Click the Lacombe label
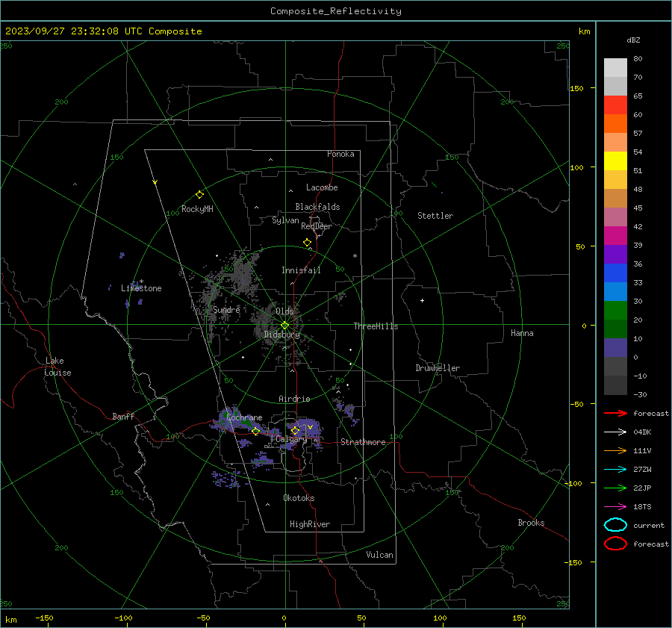 pyautogui.click(x=322, y=187)
